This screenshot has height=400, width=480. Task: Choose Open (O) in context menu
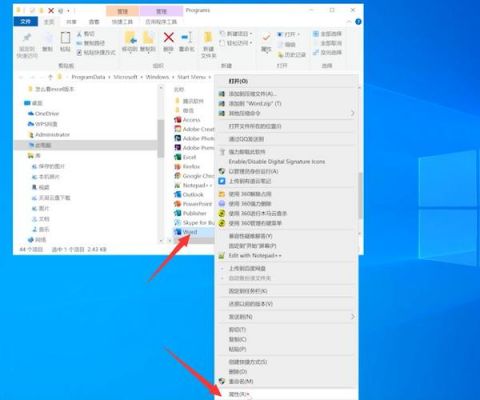click(x=286, y=81)
